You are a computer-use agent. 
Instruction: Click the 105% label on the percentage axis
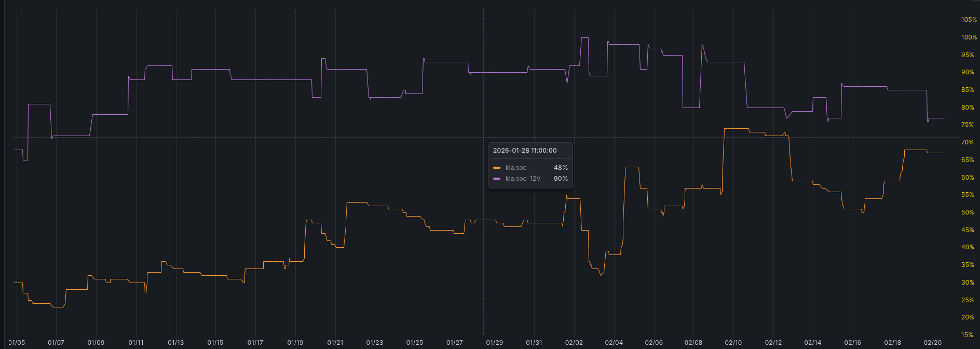point(969,20)
